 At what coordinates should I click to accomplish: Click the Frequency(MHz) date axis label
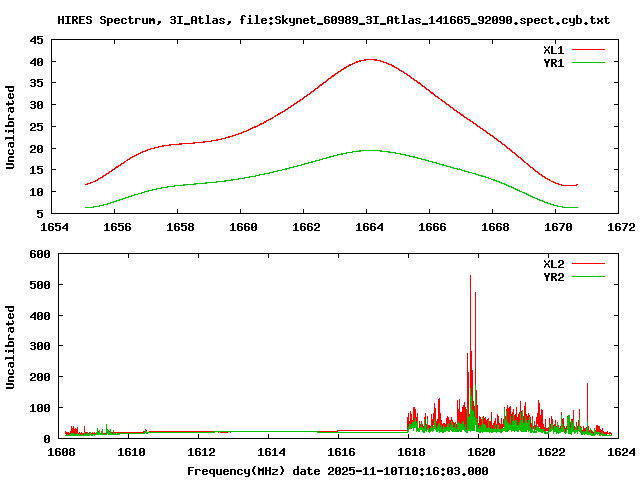click(x=338, y=470)
